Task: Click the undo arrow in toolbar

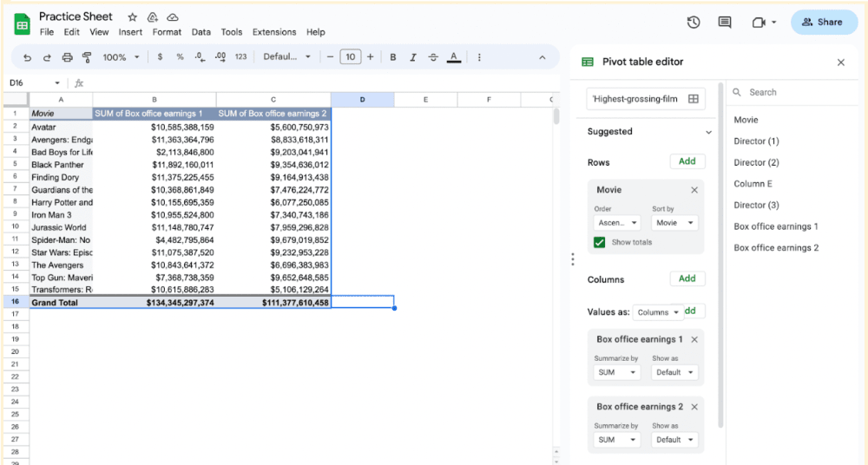Action: coord(27,57)
